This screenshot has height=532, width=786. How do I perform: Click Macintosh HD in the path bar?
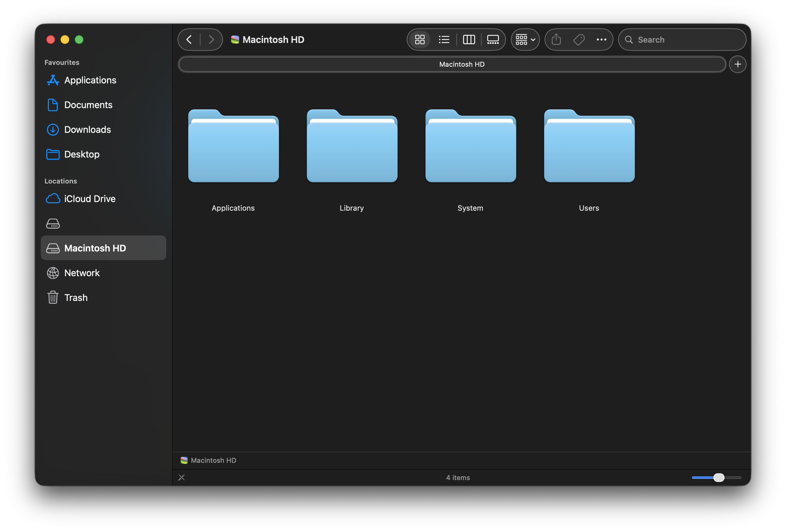(x=208, y=460)
